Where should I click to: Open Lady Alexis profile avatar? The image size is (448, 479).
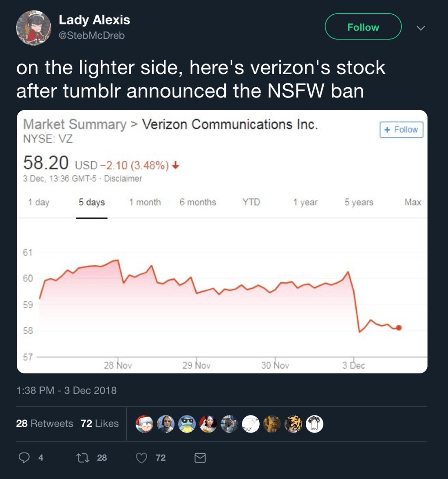[33, 28]
